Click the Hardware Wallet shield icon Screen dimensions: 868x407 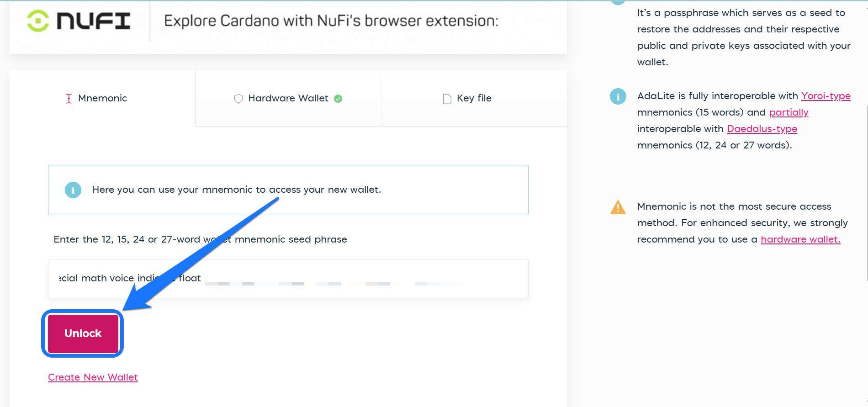point(238,99)
